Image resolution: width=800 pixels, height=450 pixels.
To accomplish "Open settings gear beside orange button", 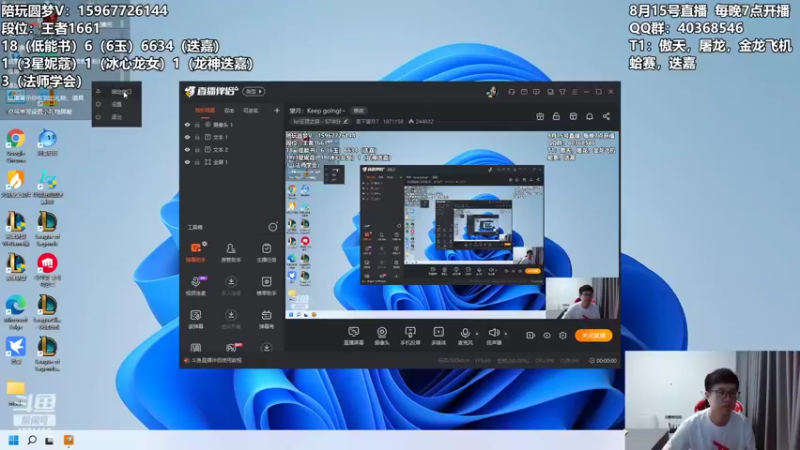I will (x=563, y=335).
